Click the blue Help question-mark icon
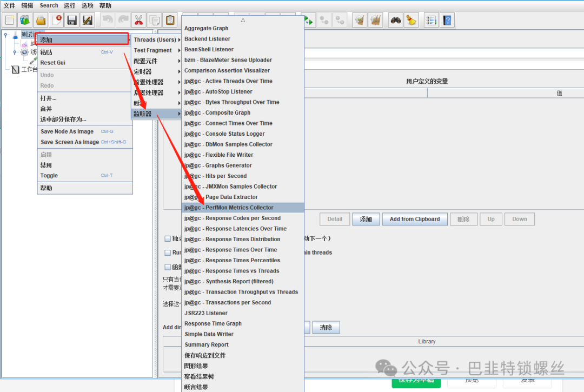This screenshot has height=392, width=584. 447,20
